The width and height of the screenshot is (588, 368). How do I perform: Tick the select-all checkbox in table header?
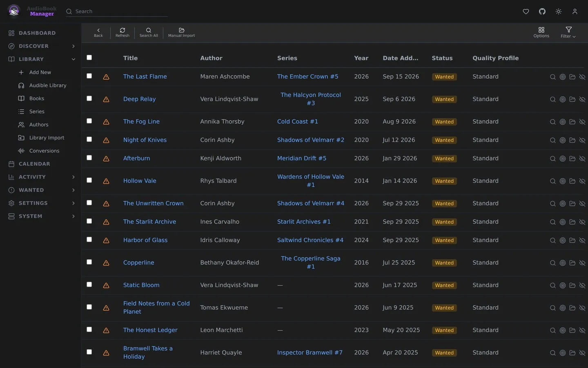coord(89,58)
